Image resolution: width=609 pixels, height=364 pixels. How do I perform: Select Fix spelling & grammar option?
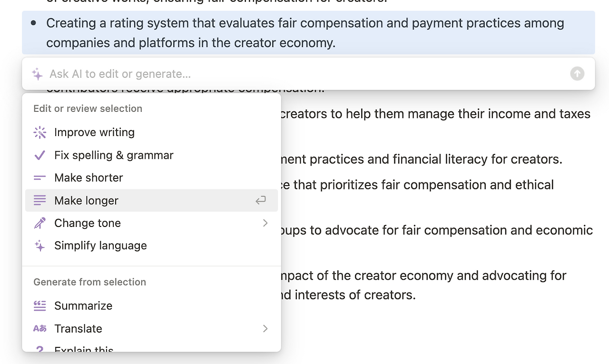114,155
